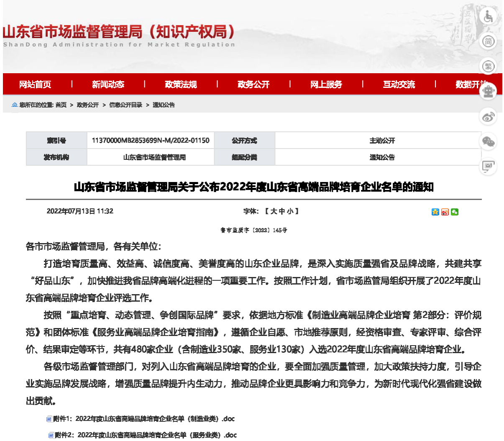504x441 pixels.
Task: Open the Weibo sidebar icon
Action: tap(488, 116)
